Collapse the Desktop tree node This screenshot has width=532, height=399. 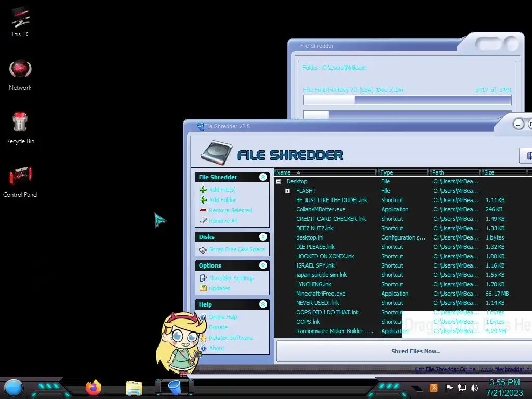point(278,181)
